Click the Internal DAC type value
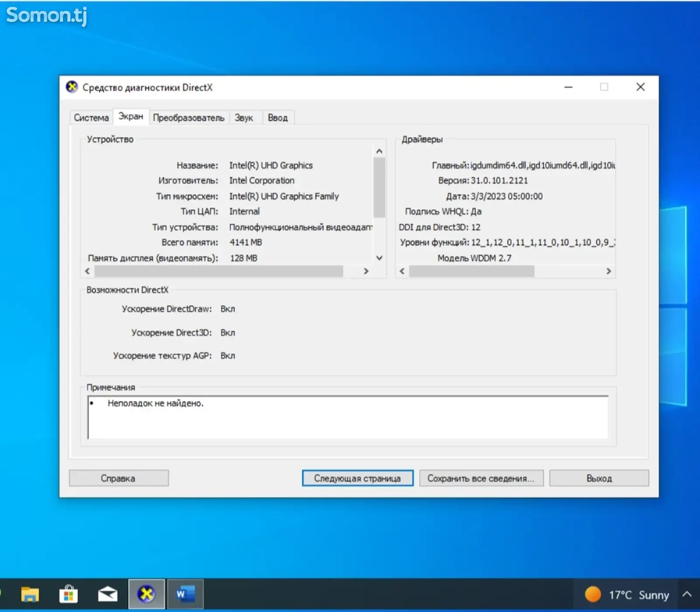Viewport: 700px width, 612px height. pyautogui.click(x=244, y=211)
